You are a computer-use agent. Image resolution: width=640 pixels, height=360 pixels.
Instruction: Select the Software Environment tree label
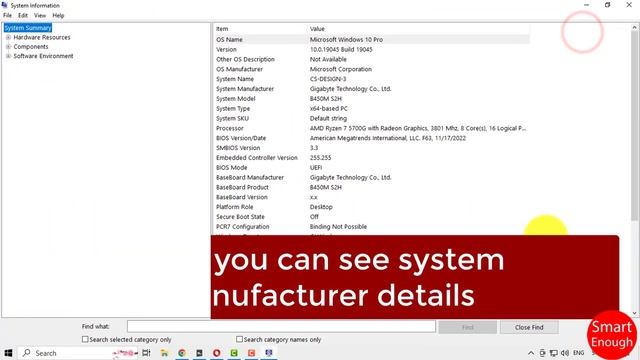tap(43, 56)
